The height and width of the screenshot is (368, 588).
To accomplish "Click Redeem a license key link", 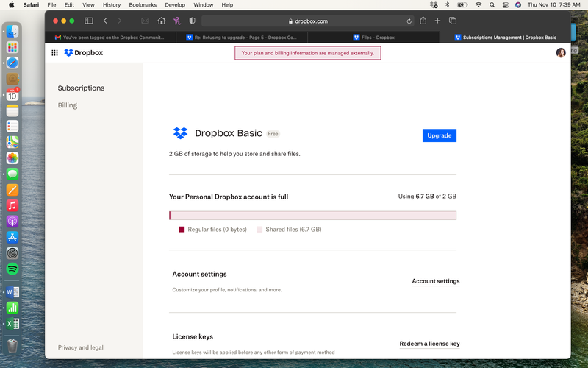I will [x=429, y=344].
